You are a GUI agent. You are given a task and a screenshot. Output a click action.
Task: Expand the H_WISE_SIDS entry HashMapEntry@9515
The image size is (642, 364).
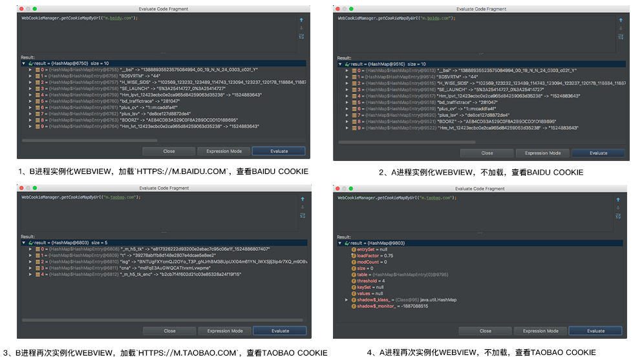[347, 83]
